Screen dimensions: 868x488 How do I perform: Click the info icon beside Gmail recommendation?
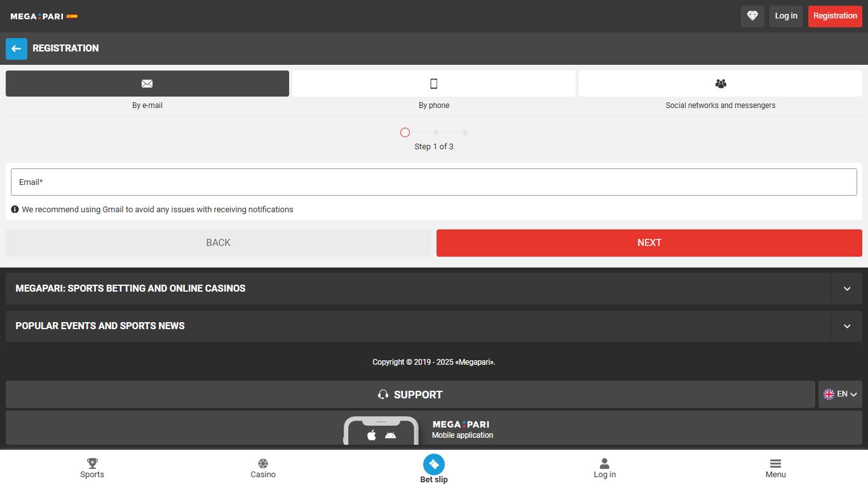tap(15, 209)
